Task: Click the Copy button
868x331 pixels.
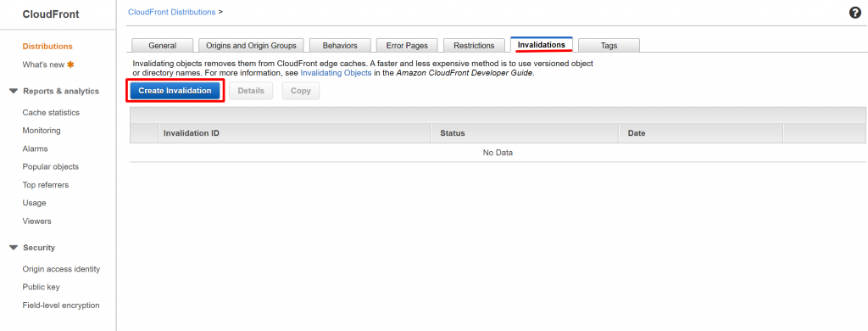Action: pos(301,91)
